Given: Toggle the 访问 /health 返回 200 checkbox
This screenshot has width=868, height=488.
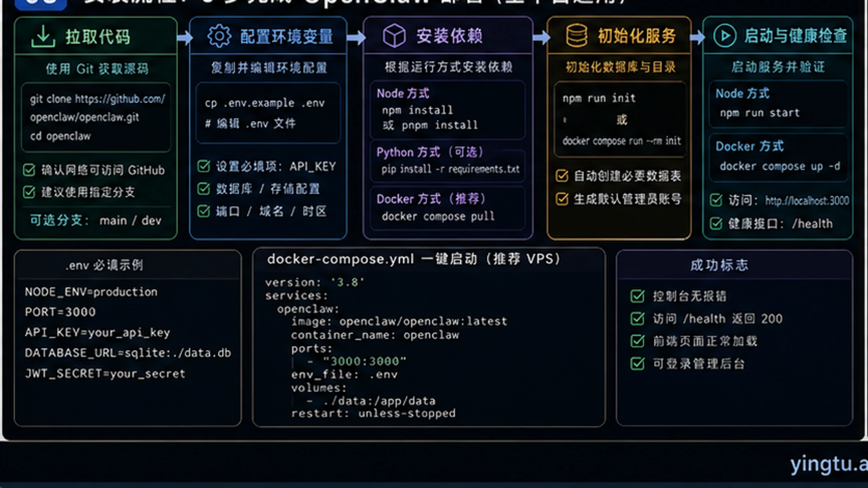Looking at the screenshot, I should point(637,318).
